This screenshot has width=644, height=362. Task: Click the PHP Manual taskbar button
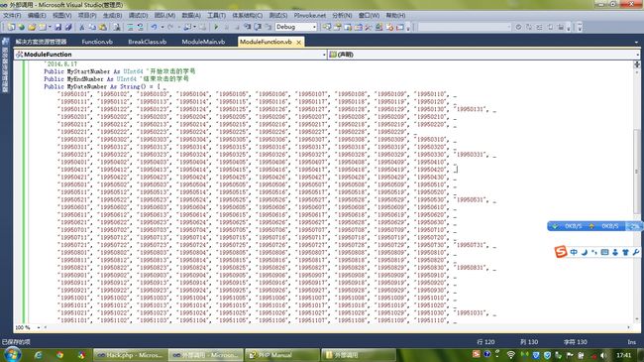(282, 355)
